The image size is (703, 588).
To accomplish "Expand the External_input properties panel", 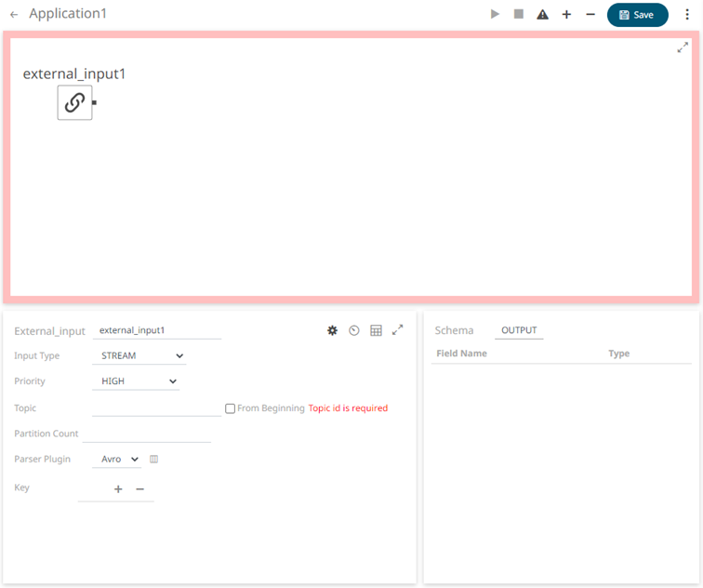I will [398, 329].
